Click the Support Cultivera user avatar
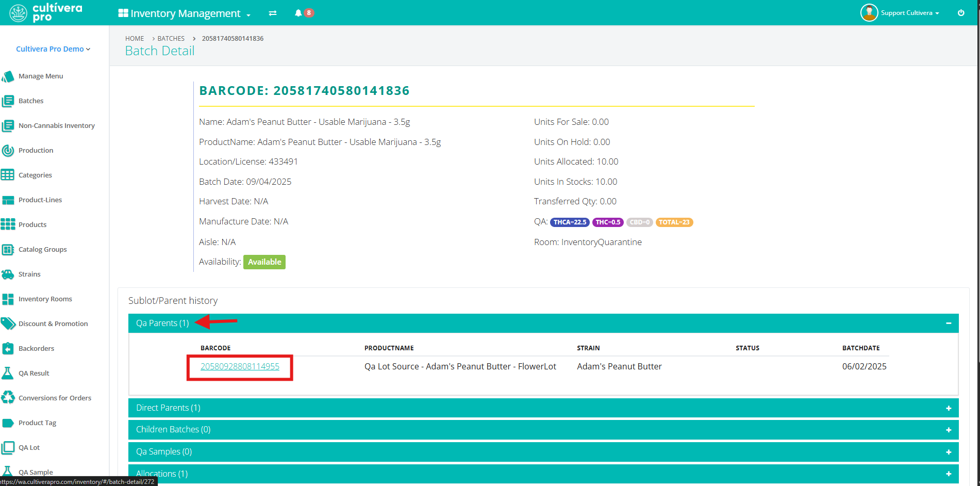 [x=869, y=13]
